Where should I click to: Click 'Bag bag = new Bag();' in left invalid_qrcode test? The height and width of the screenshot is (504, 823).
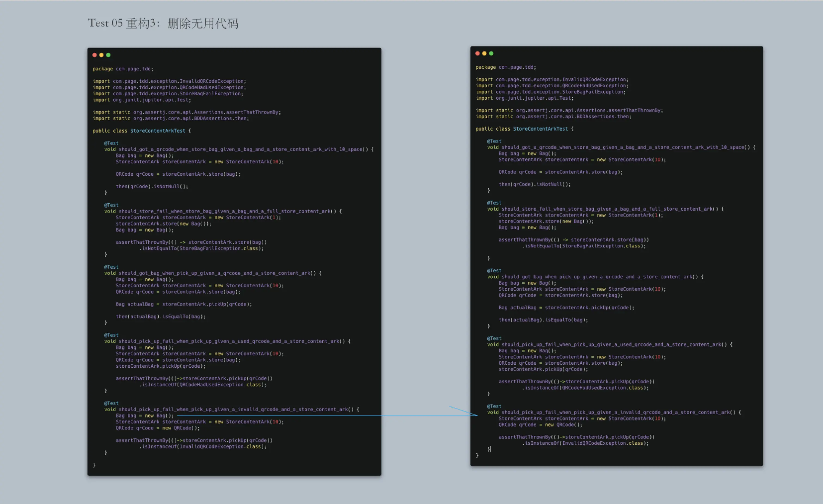[145, 416]
